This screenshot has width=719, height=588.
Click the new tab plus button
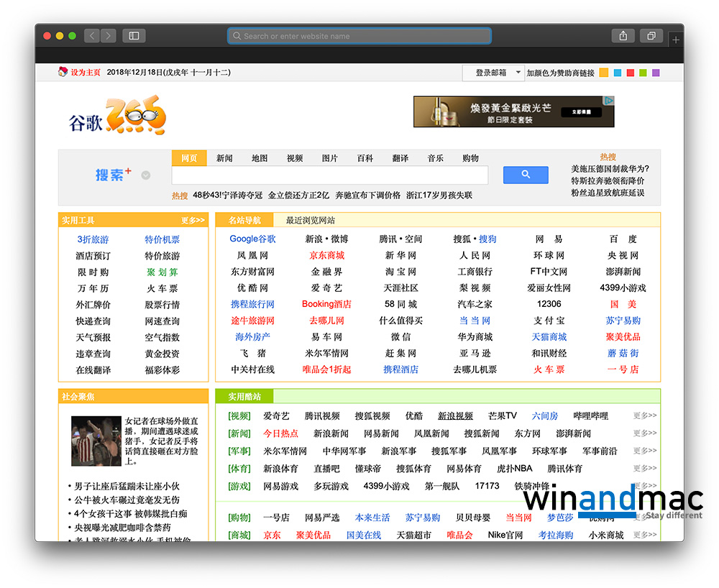point(676,40)
